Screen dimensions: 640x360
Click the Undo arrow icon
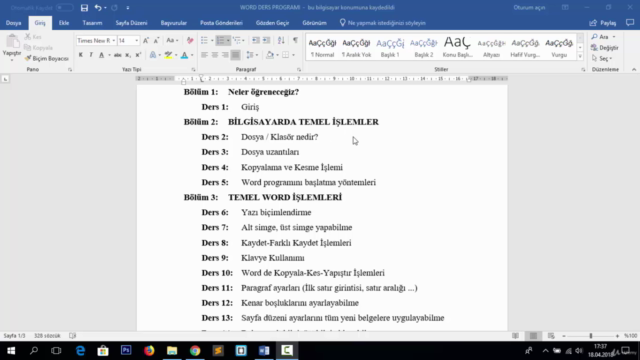point(98,8)
